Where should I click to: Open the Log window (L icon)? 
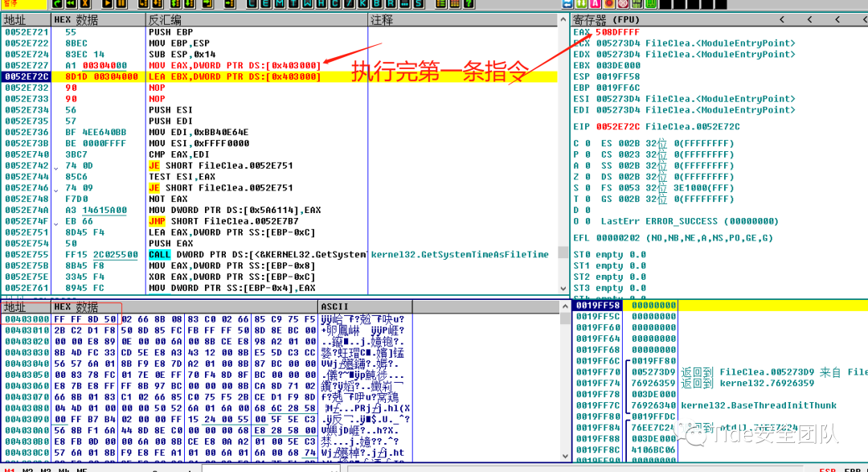[252, 4]
